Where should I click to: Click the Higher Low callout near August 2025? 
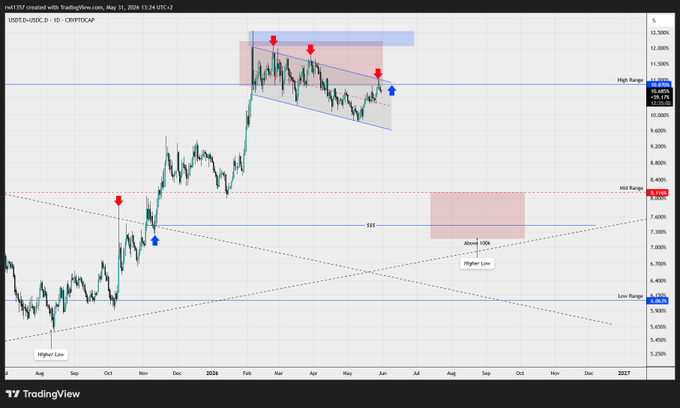pyautogui.click(x=51, y=354)
